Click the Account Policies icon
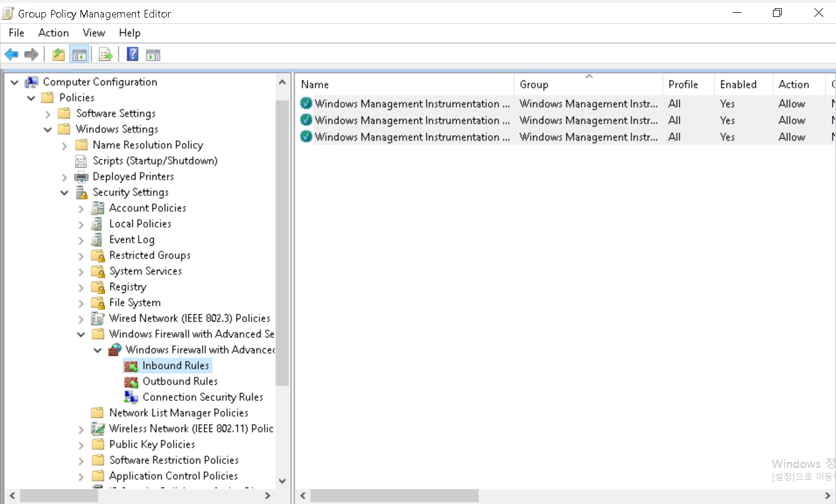Viewport: 836px width, 504px height. 97,208
